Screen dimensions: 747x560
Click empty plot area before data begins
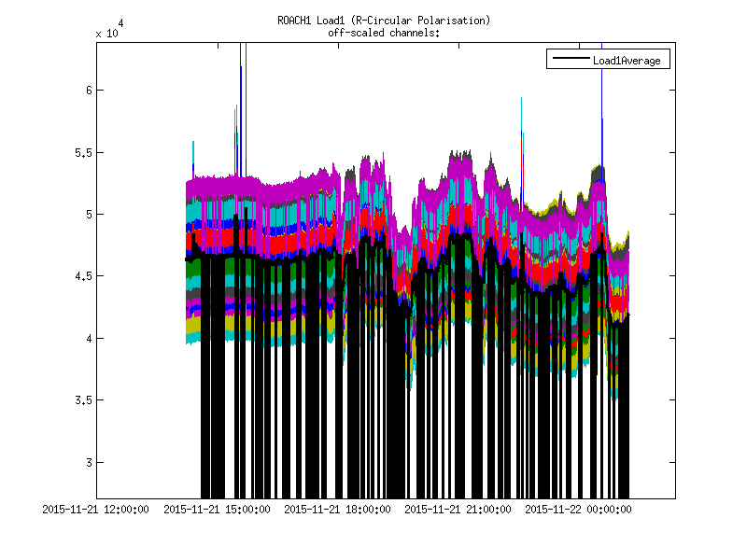140,280
